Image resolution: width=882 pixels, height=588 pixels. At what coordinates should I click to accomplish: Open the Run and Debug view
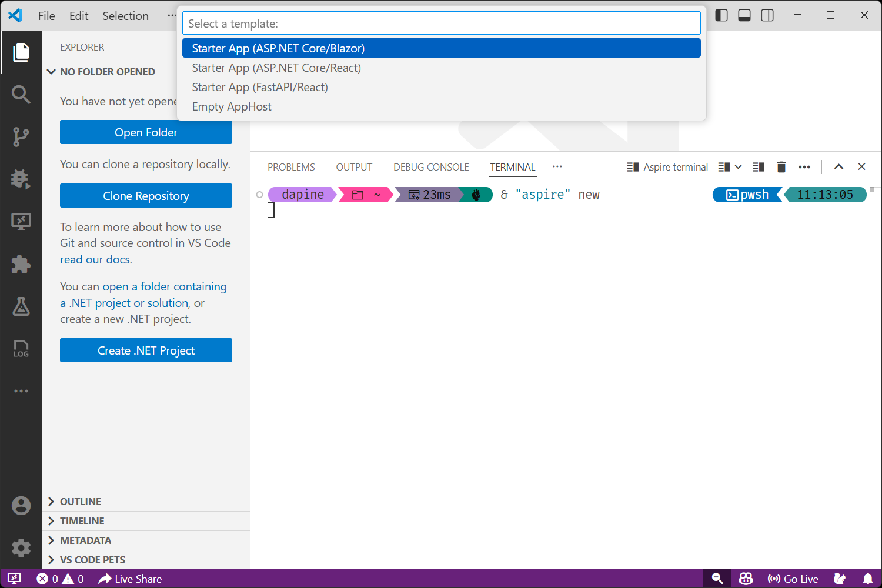21,179
